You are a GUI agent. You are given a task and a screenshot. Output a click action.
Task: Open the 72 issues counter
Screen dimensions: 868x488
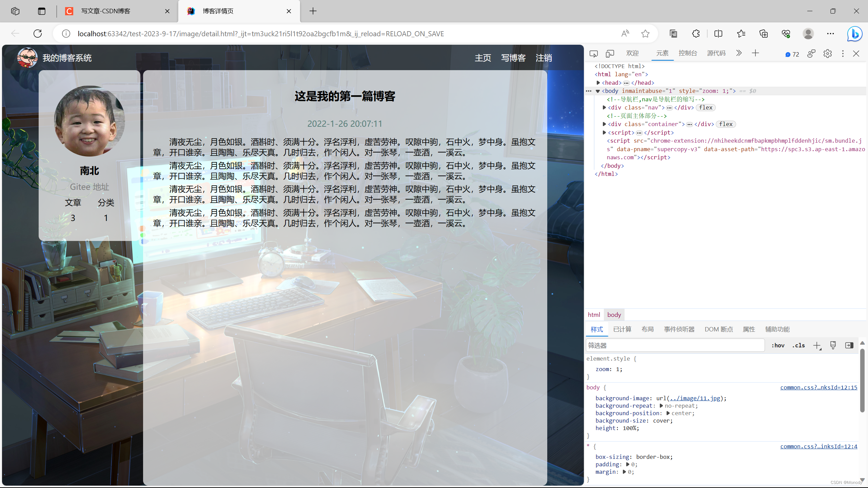point(792,54)
